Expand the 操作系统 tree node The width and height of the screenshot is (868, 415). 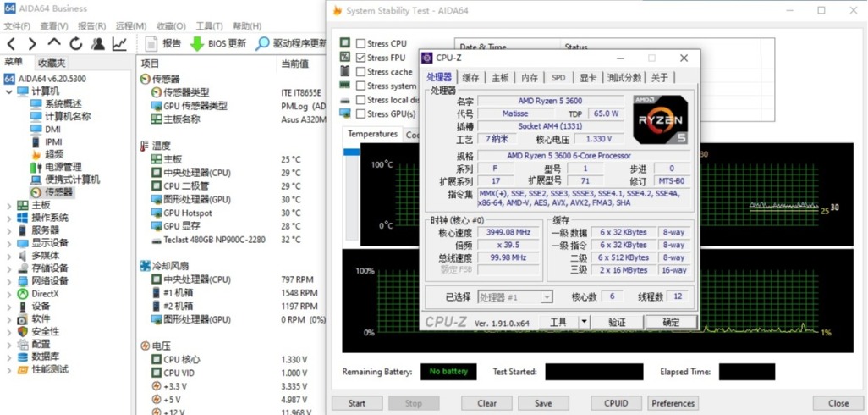coord(8,218)
